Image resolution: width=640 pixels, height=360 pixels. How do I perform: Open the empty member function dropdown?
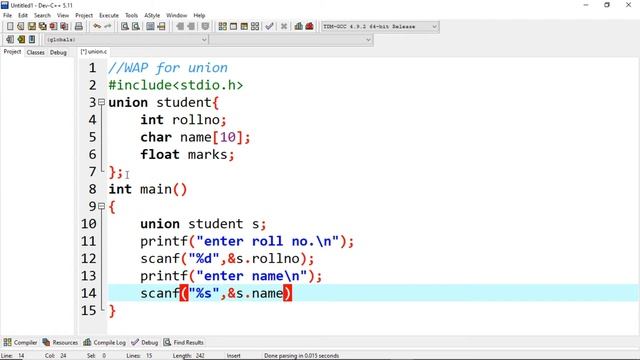291,40
